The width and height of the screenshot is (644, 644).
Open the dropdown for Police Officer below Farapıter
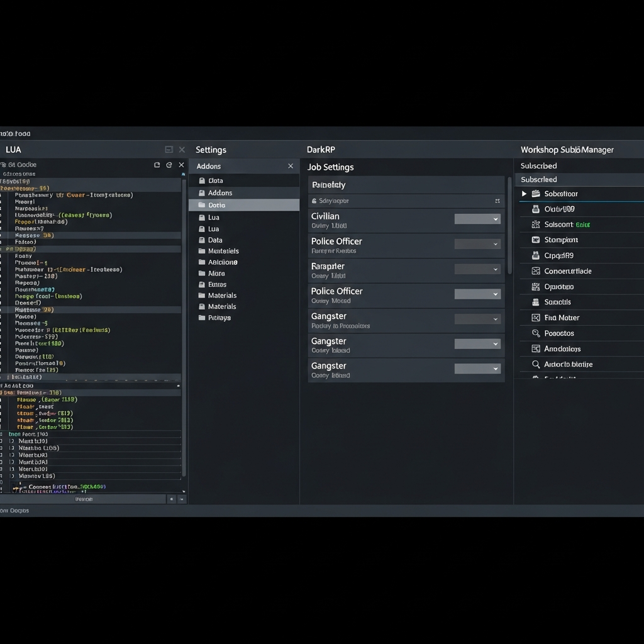477,294
